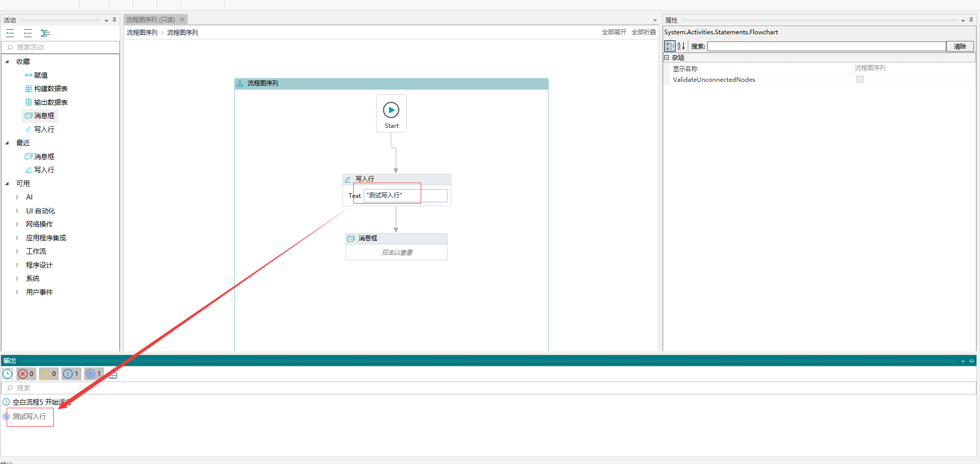Clear the output log with the broom icon
The image size is (980, 464).
point(113,374)
